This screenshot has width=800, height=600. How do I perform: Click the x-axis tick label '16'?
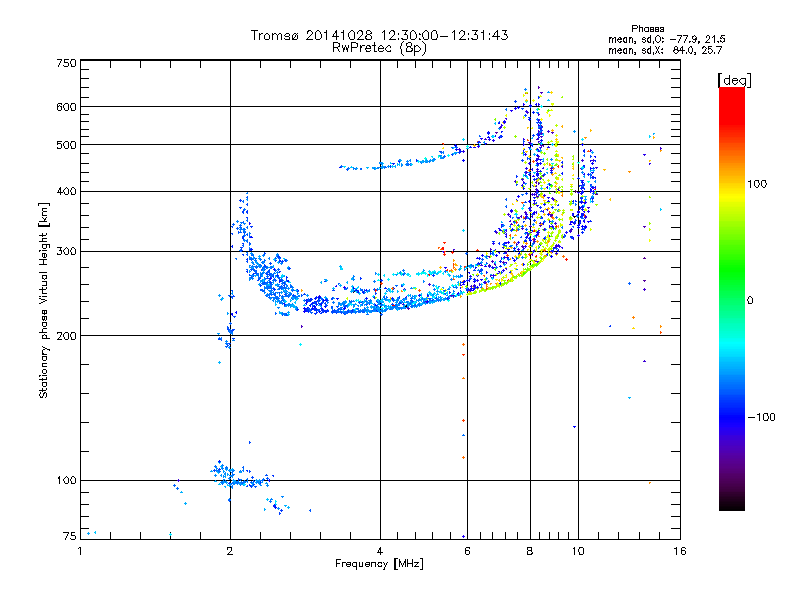click(680, 551)
